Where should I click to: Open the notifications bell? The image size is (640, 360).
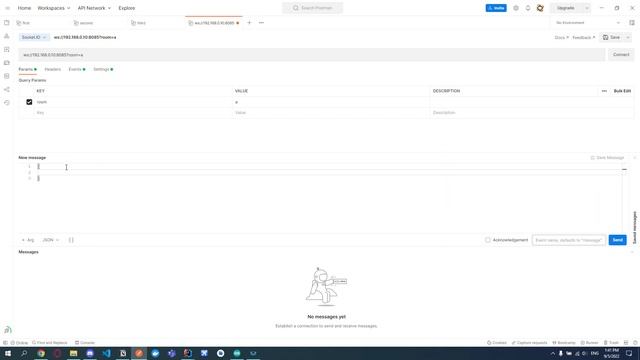[528, 8]
